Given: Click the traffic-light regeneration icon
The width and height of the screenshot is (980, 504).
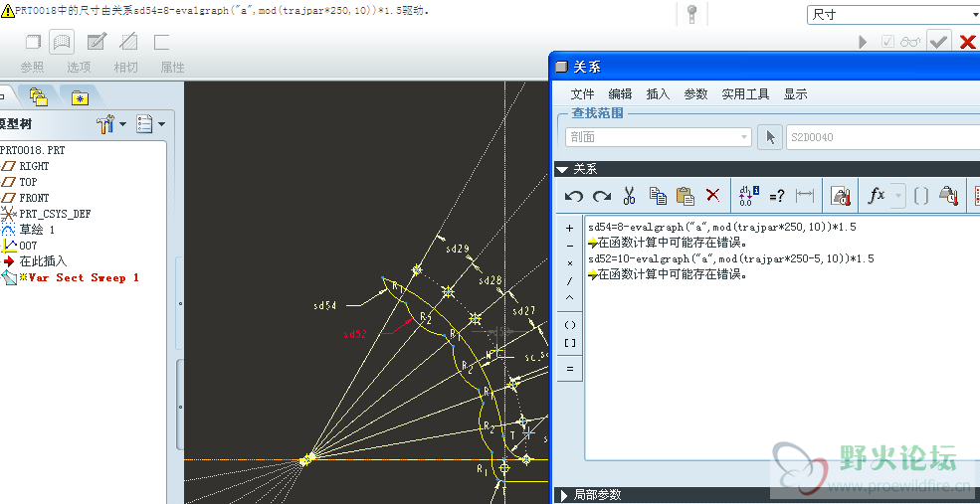Looking at the screenshot, I should 691,15.
